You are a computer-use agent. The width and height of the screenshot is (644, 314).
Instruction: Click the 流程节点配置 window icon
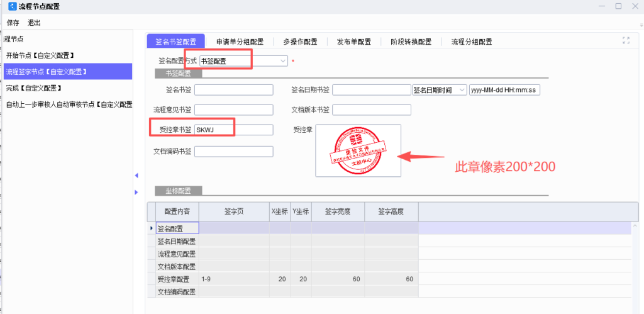[13, 6]
